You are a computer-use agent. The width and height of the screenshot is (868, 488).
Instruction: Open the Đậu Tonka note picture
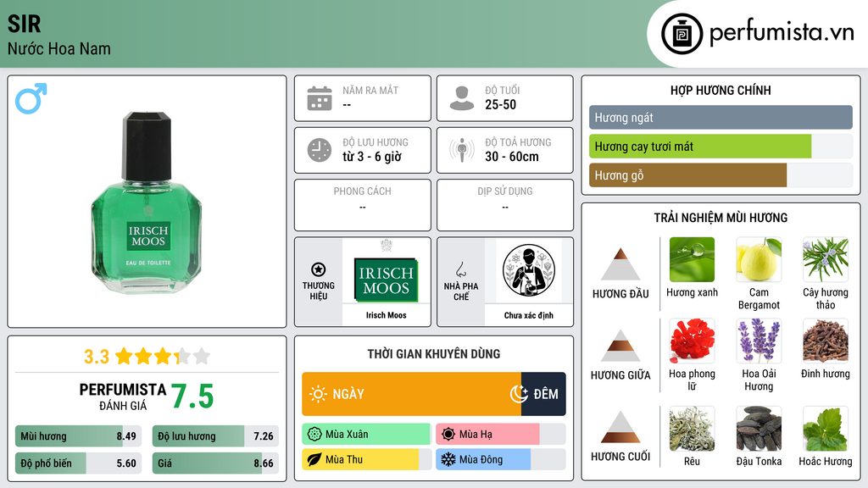pos(759,429)
